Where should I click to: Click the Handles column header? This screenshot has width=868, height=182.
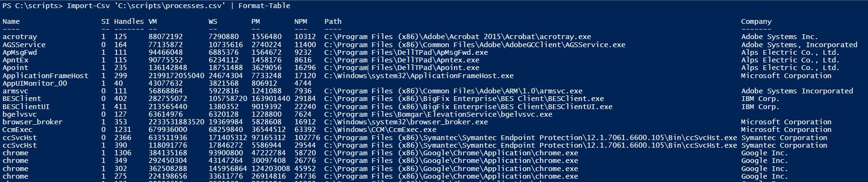(x=129, y=21)
